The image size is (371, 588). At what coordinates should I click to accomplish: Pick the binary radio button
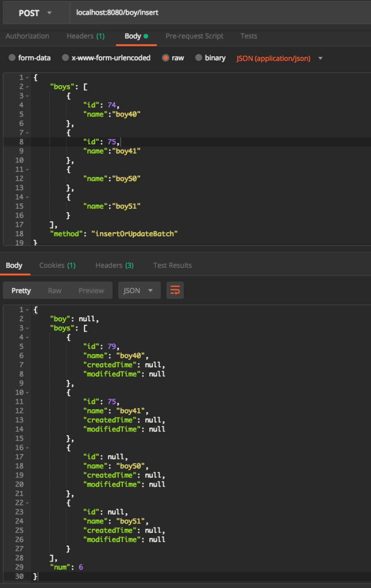coord(198,58)
